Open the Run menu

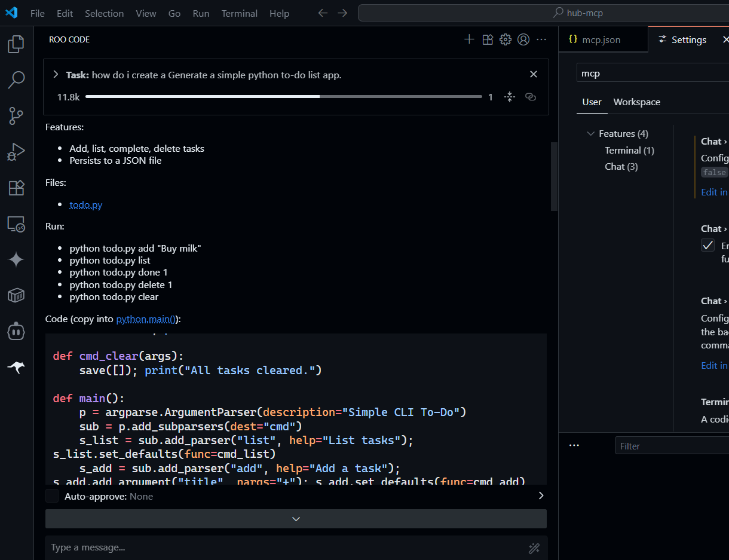201,13
